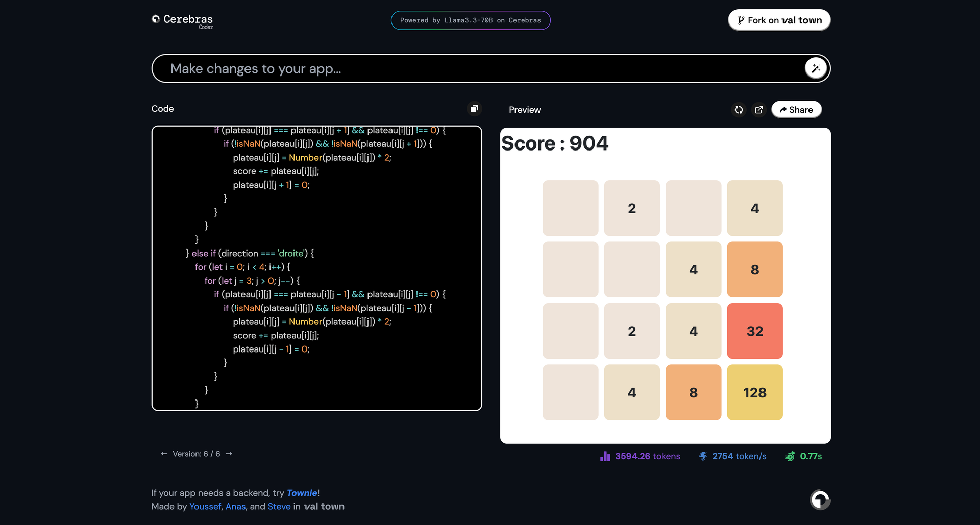
Task: Click the token usage bar-chart icon
Action: [605, 456]
